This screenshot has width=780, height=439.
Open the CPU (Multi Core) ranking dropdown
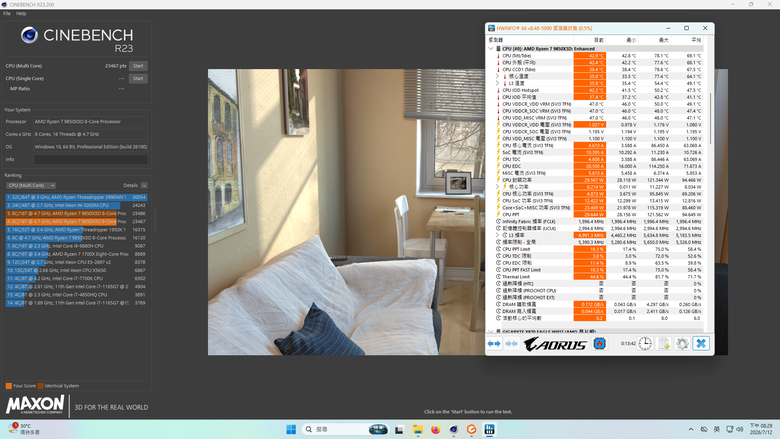(x=31, y=185)
